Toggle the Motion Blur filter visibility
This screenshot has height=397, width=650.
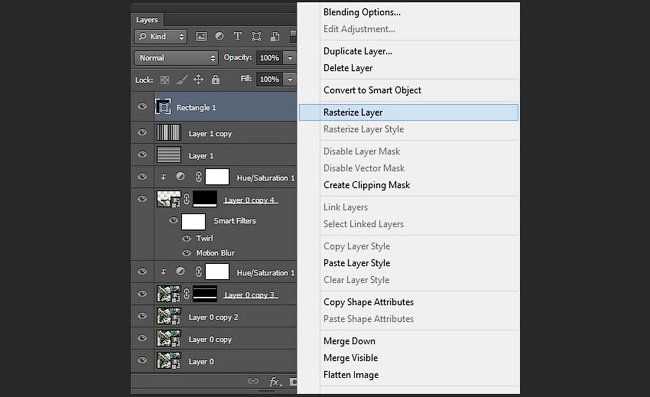coord(187,253)
